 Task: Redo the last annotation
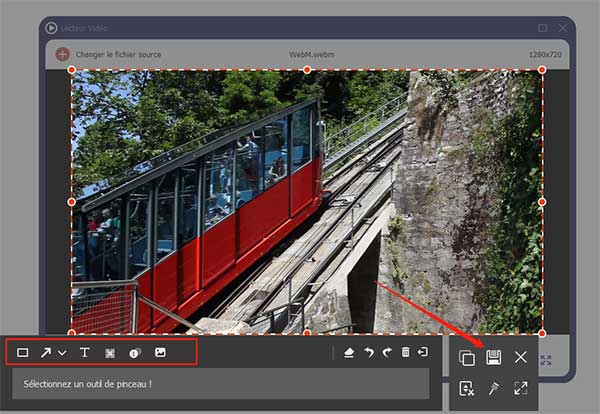tap(386, 352)
